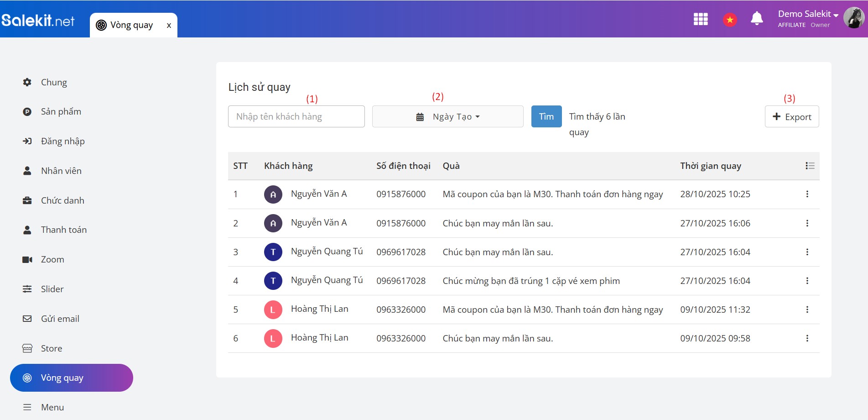The height and width of the screenshot is (420, 868).
Task: Click the avatar of Nguyễn Quang Tú row 3
Action: point(273,252)
